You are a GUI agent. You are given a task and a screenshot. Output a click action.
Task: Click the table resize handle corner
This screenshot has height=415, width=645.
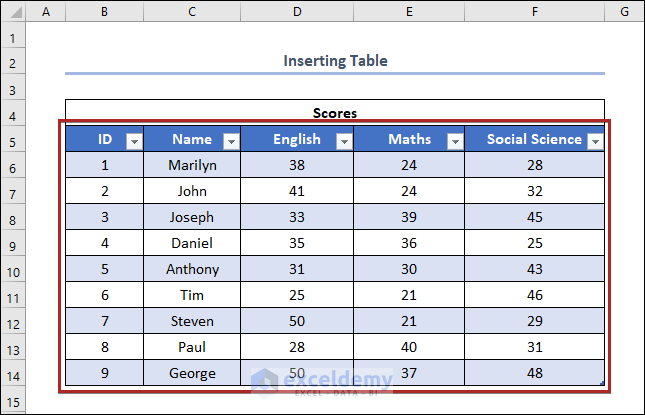tap(602, 383)
